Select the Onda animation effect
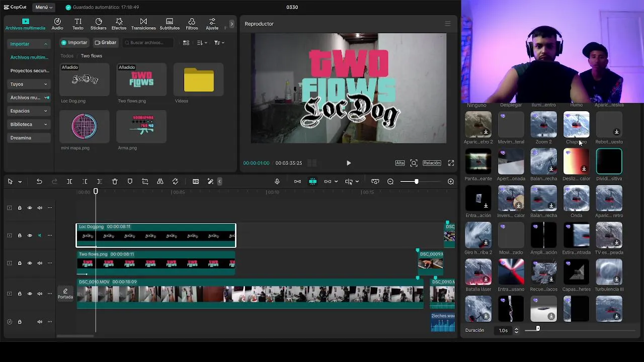 (576, 199)
